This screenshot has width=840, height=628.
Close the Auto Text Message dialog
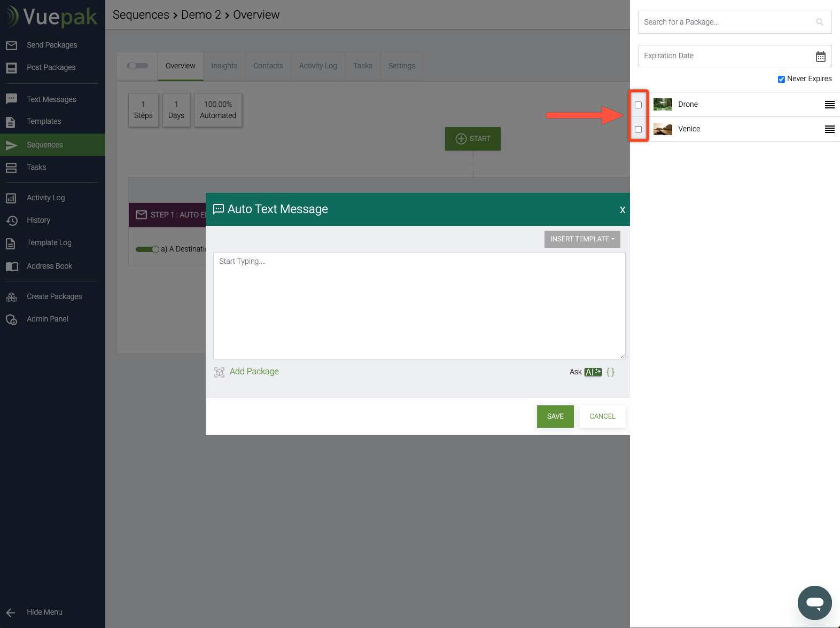click(622, 210)
